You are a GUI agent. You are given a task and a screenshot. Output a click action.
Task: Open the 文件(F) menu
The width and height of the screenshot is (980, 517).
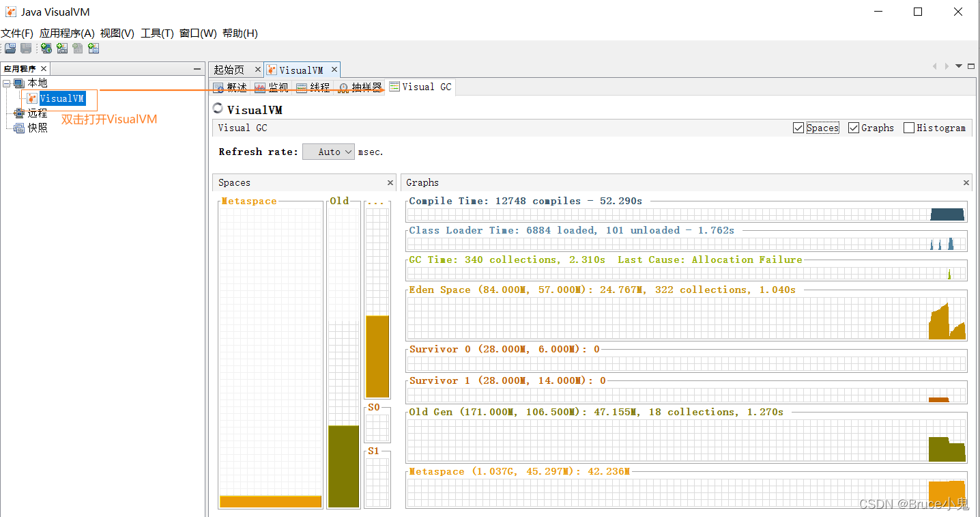(17, 33)
